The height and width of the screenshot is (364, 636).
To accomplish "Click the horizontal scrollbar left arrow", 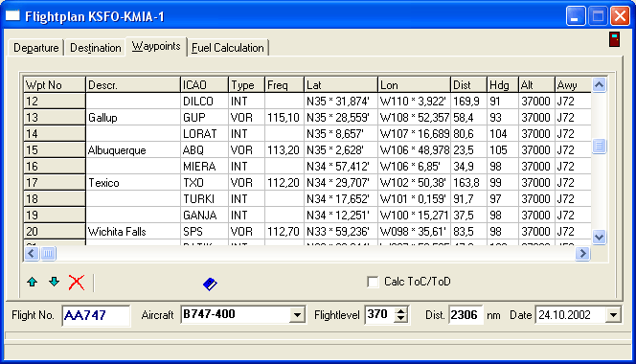I will coord(32,254).
